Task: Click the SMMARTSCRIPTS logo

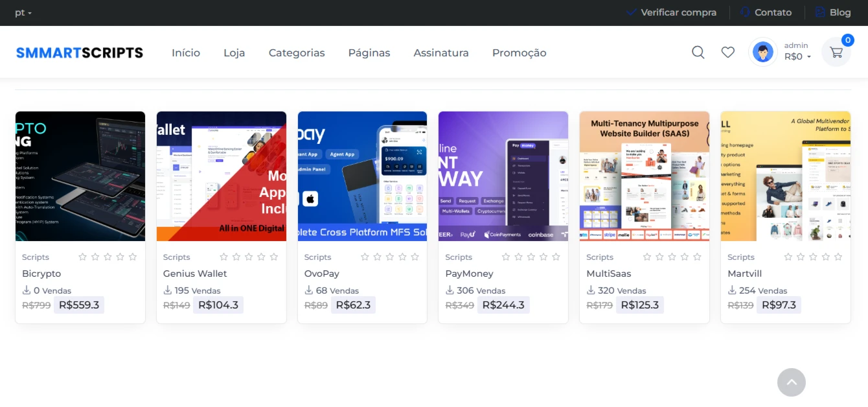Action: click(x=80, y=52)
